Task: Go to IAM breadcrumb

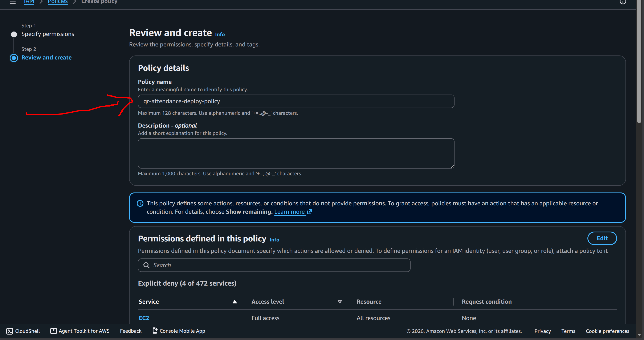Action: pos(29,2)
